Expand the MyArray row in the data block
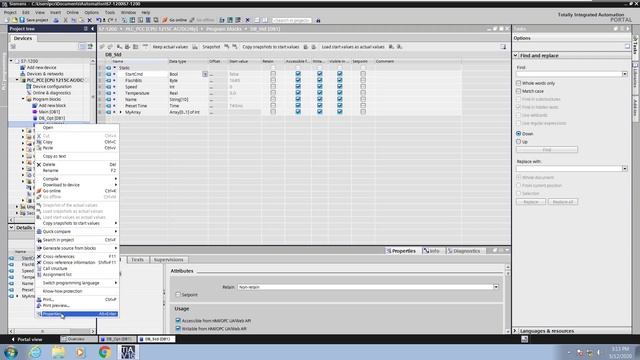This screenshot has width=640, height=360. click(x=120, y=112)
